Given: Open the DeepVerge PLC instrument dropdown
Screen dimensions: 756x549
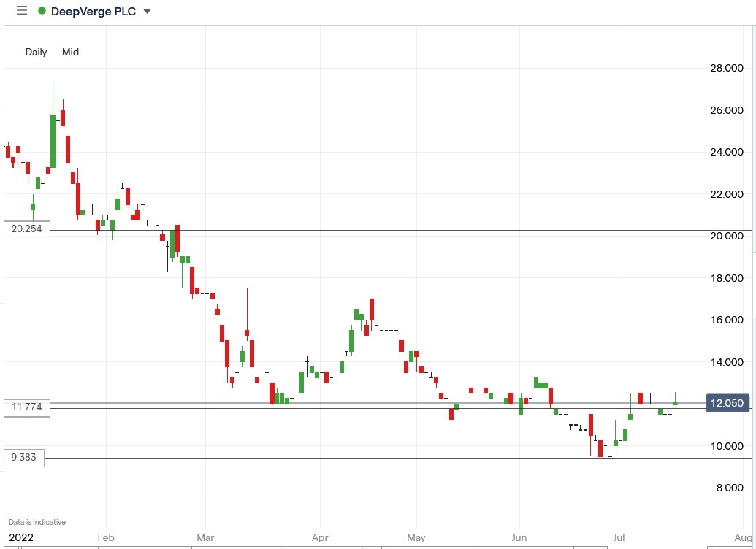Looking at the screenshot, I should coord(147,11).
